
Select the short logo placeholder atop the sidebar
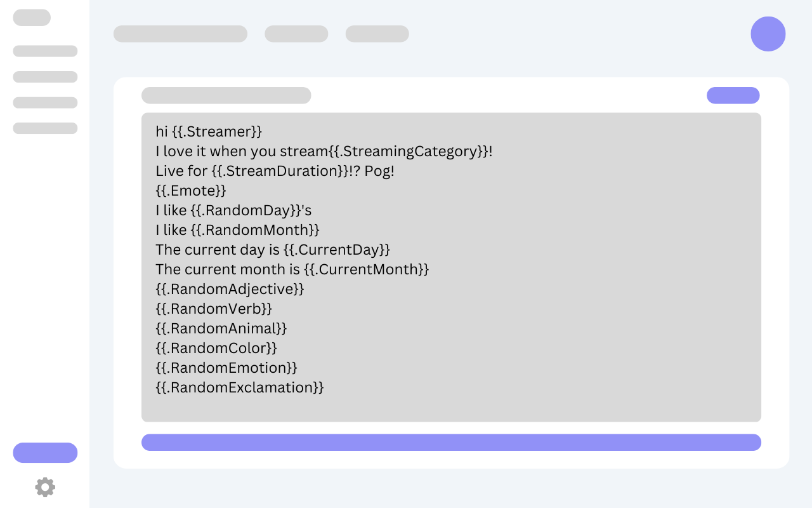coord(32,18)
